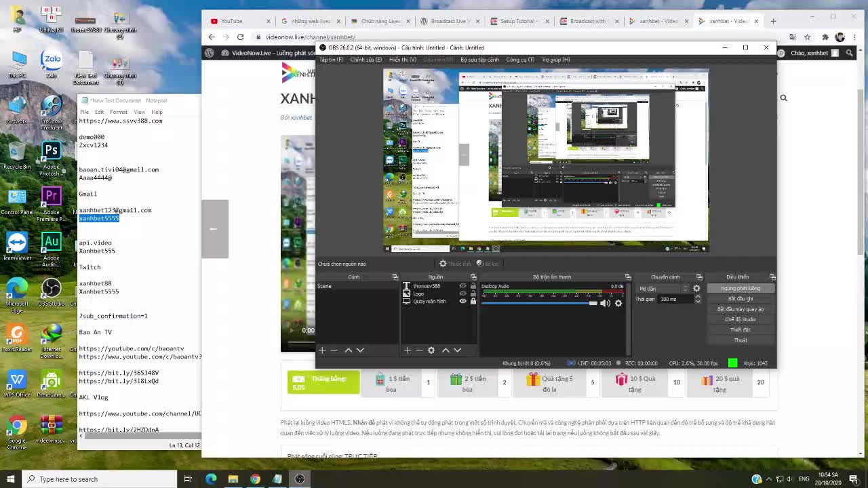The height and width of the screenshot is (488, 868).
Task: Open the Mở dần transition dropdown
Action: [x=661, y=289]
